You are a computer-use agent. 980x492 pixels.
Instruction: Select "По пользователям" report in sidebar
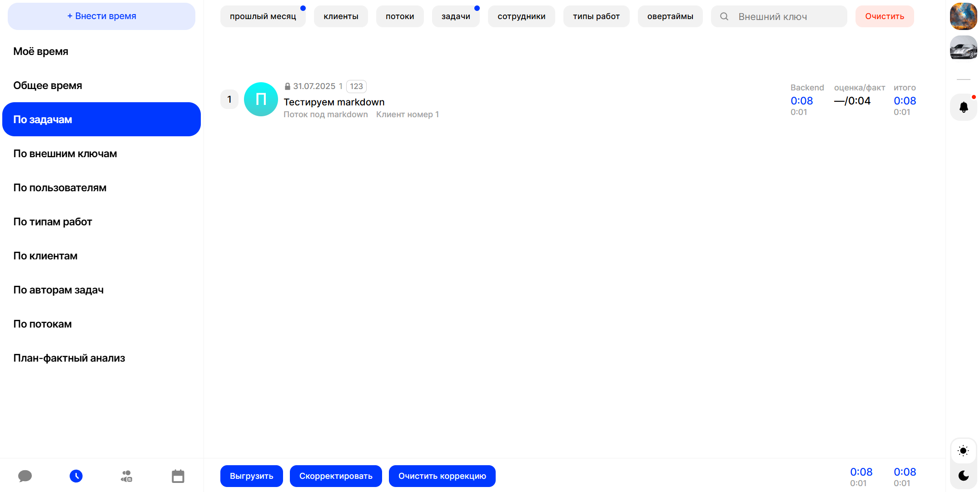[x=60, y=188]
